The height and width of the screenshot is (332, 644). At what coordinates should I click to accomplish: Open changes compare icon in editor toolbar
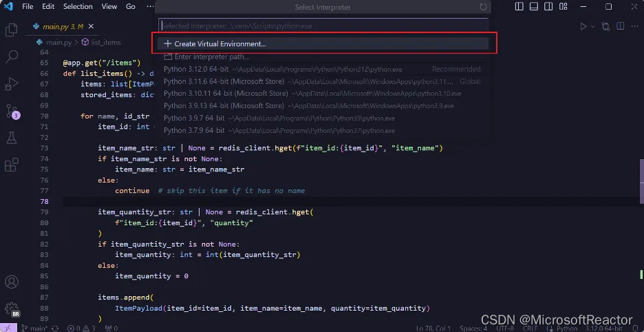(x=605, y=26)
